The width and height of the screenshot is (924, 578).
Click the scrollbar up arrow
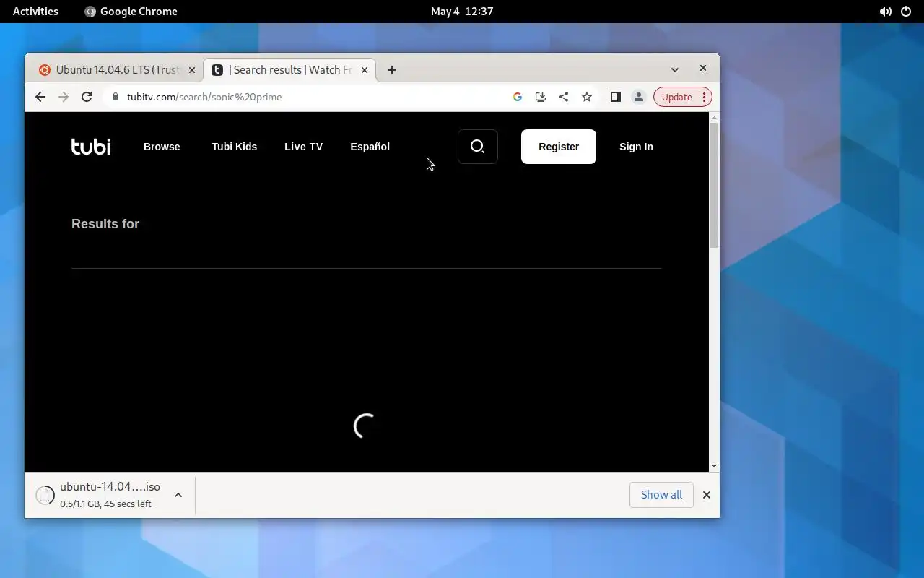[715, 117]
